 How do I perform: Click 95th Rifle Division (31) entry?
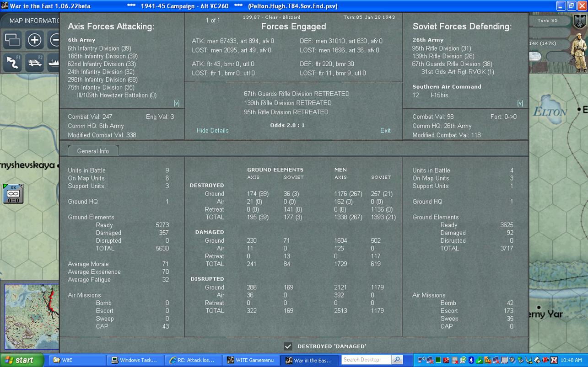tap(442, 48)
